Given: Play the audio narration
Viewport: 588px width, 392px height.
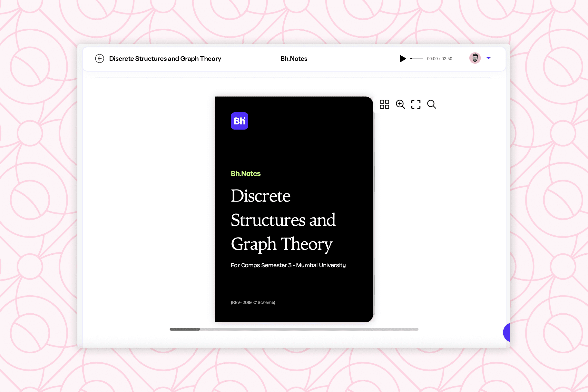Looking at the screenshot, I should click(403, 58).
